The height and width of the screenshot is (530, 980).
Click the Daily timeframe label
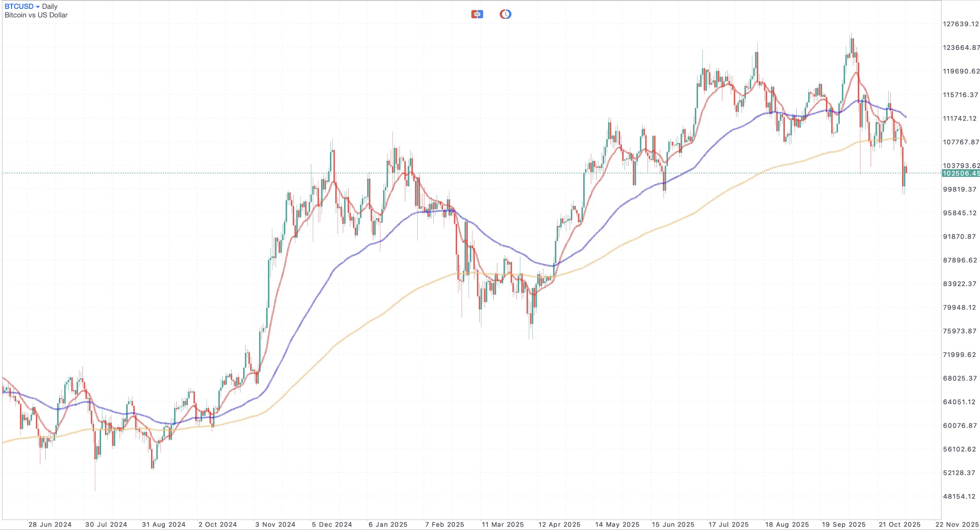(x=50, y=7)
